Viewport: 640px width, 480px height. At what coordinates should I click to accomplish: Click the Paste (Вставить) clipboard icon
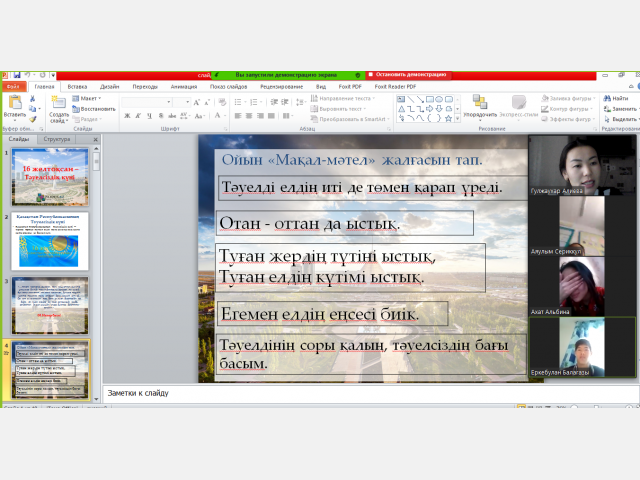click(15, 102)
